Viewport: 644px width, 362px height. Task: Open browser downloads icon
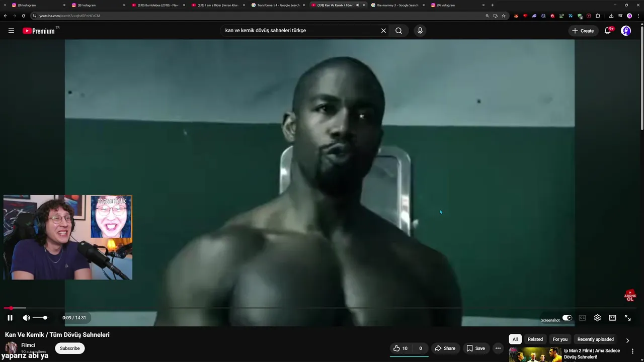pyautogui.click(x=611, y=16)
